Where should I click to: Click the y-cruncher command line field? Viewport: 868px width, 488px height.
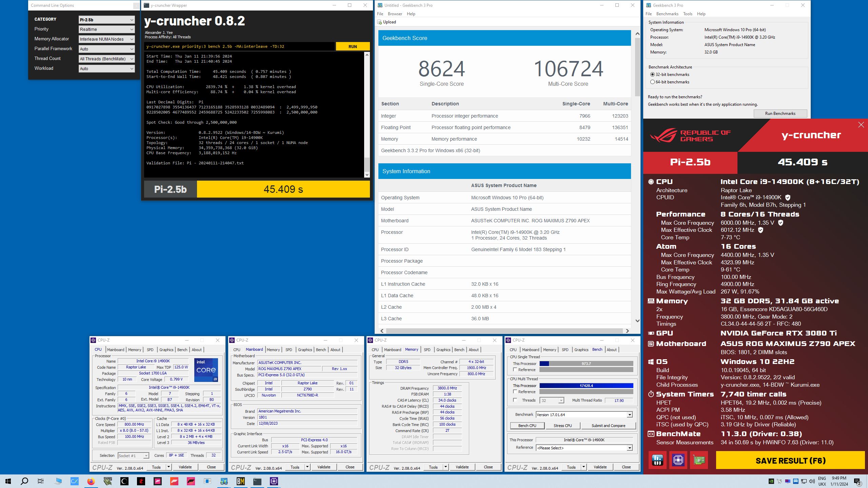(239, 46)
